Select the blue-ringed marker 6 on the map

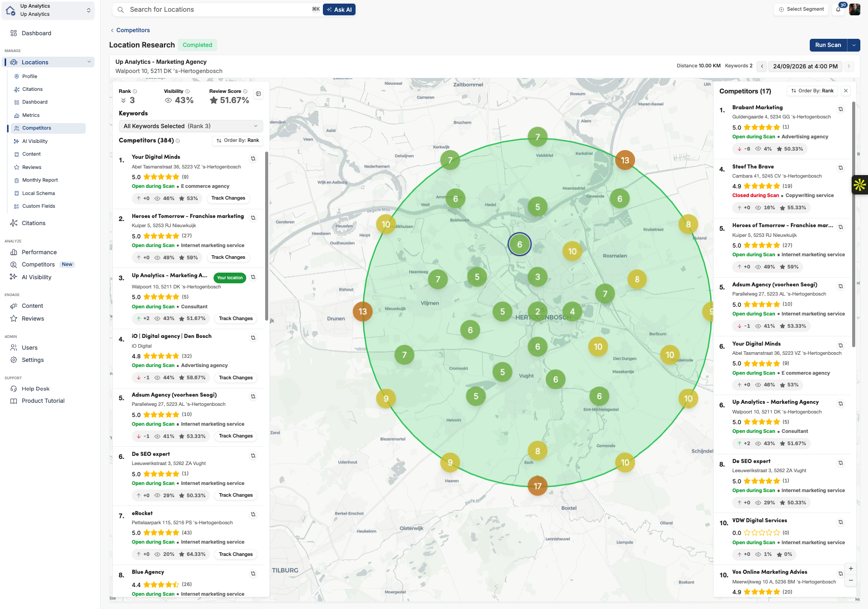point(520,245)
